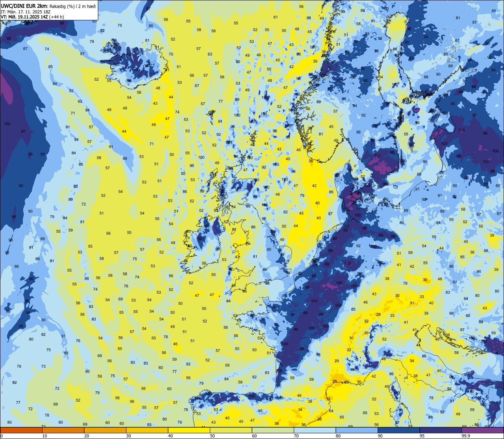Viewport: 504px width, 439px height.
Task: Click the legend scale label '95' on the color bar
Action: coord(422,435)
